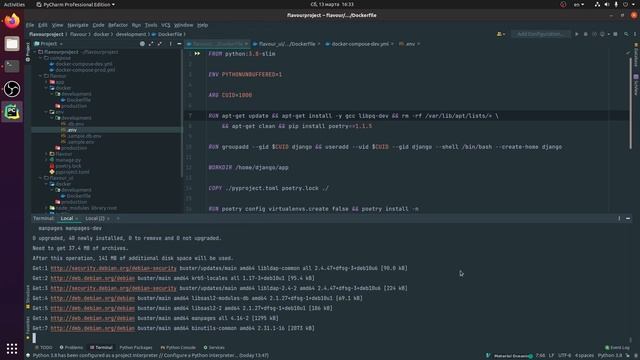Open the TODO tool window

click(x=44, y=348)
